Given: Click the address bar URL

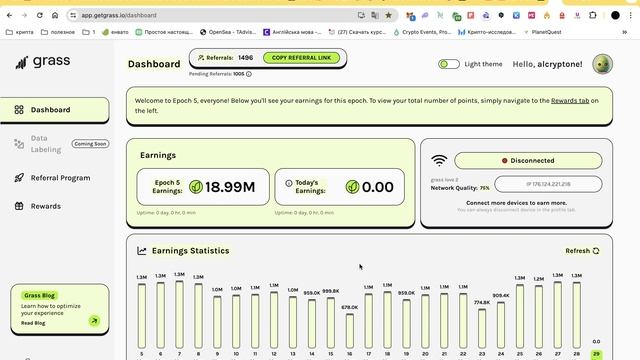Looking at the screenshot, I should click(119, 16).
